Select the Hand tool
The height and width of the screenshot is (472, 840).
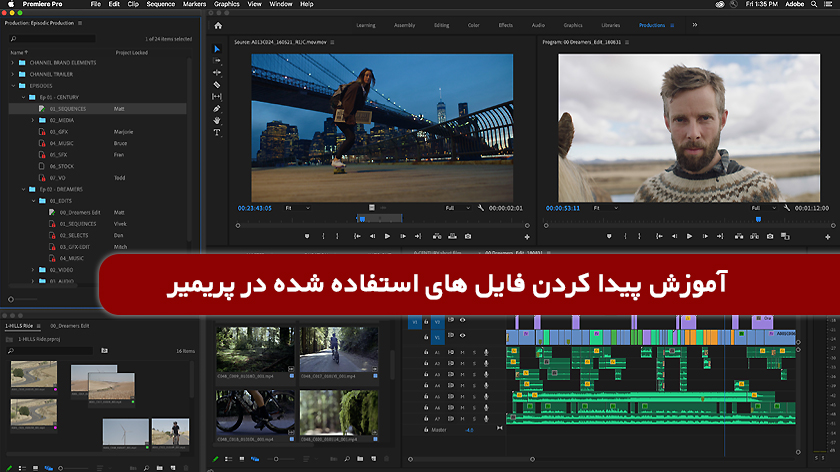tap(217, 121)
